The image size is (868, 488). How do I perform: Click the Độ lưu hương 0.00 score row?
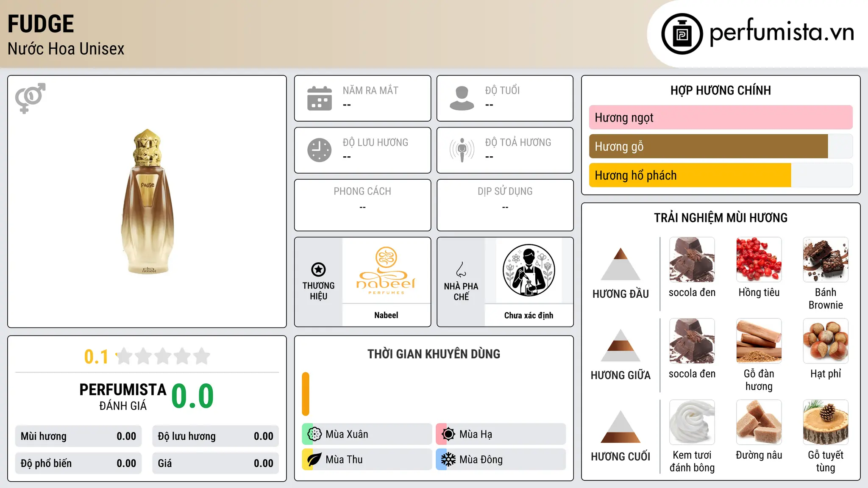click(x=215, y=436)
